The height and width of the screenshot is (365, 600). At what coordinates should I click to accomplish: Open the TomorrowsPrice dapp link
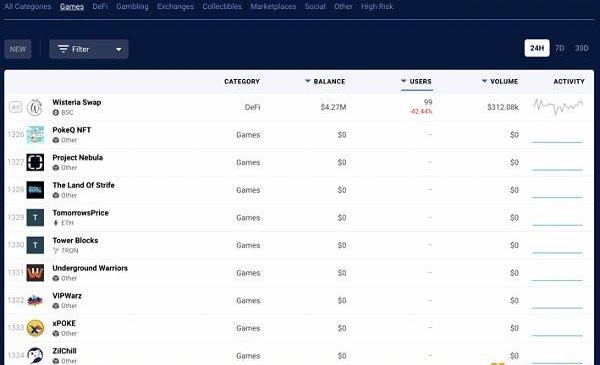click(80, 213)
